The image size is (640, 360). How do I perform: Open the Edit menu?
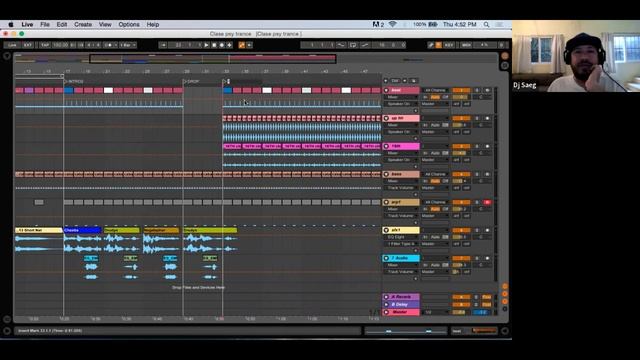[x=62, y=24]
